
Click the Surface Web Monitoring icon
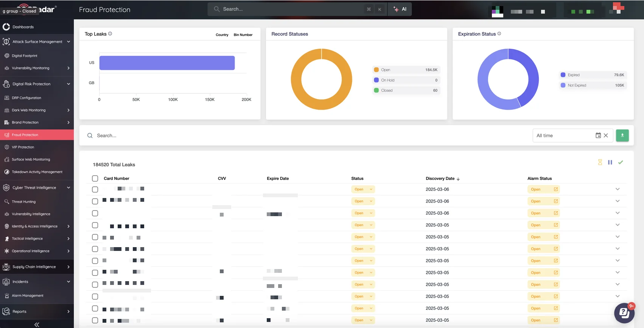(7, 159)
